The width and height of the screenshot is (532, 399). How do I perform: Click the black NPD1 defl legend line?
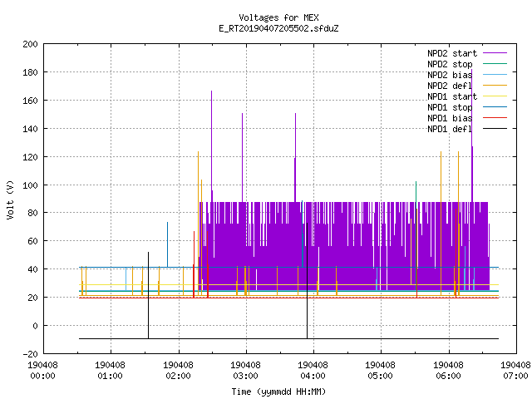[x=495, y=129]
